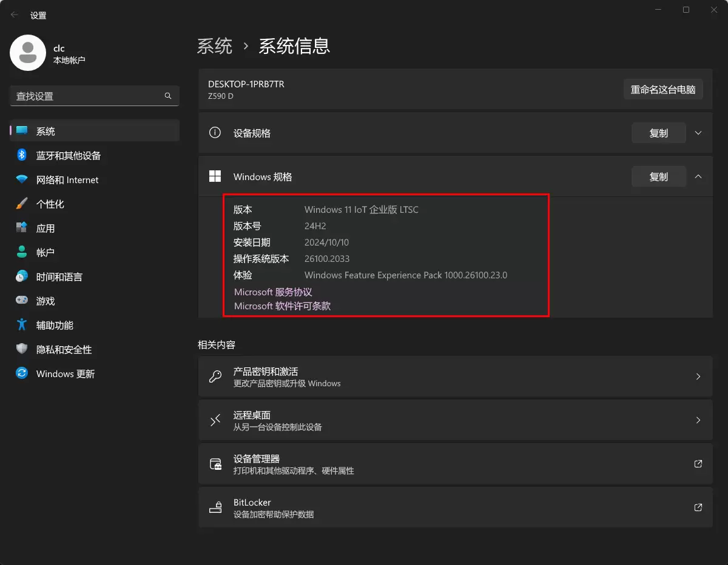Click the clc account name

[59, 48]
